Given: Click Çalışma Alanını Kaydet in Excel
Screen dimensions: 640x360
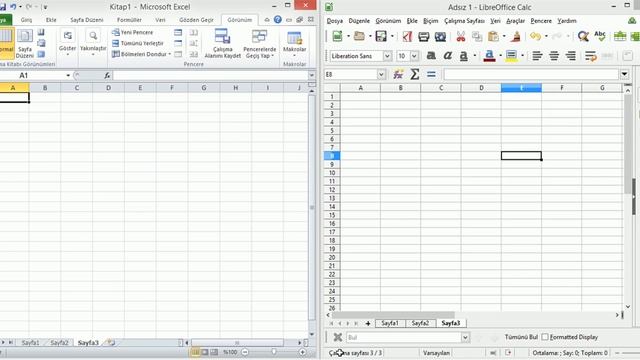Looking at the screenshot, I should pos(222,43).
